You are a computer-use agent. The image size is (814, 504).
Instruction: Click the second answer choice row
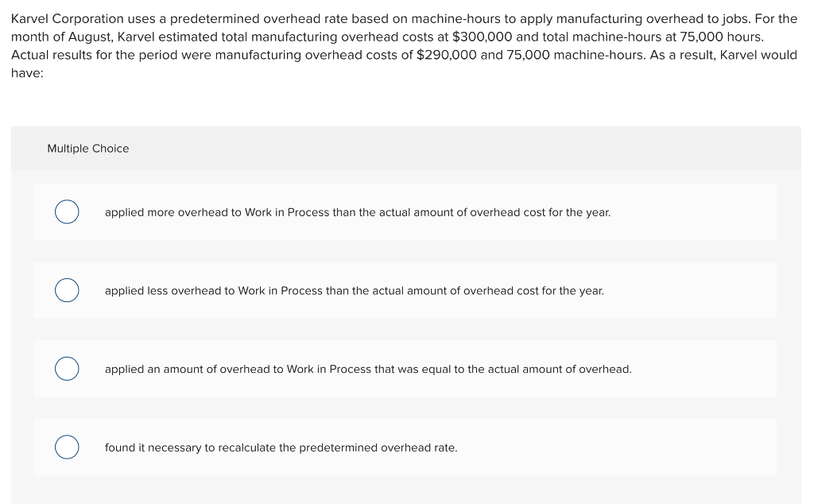coord(405,290)
